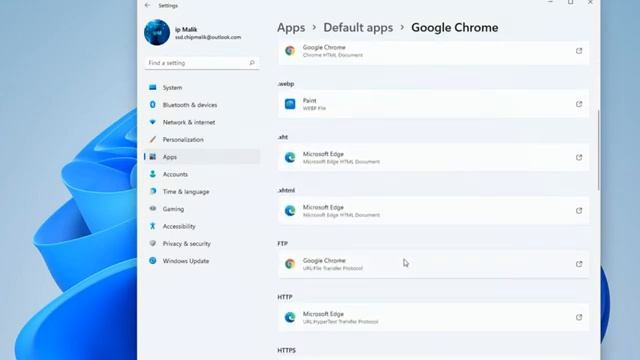Click the Network wifi icon in sidebar
Viewport: 640px width, 360px height.
pyautogui.click(x=153, y=122)
